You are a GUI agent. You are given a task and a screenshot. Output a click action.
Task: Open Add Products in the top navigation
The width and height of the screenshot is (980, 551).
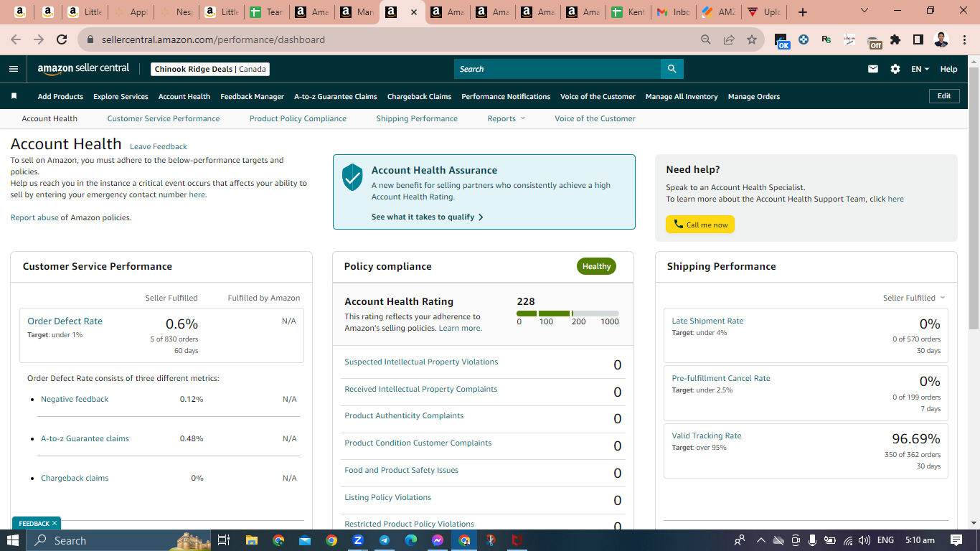(x=60, y=96)
